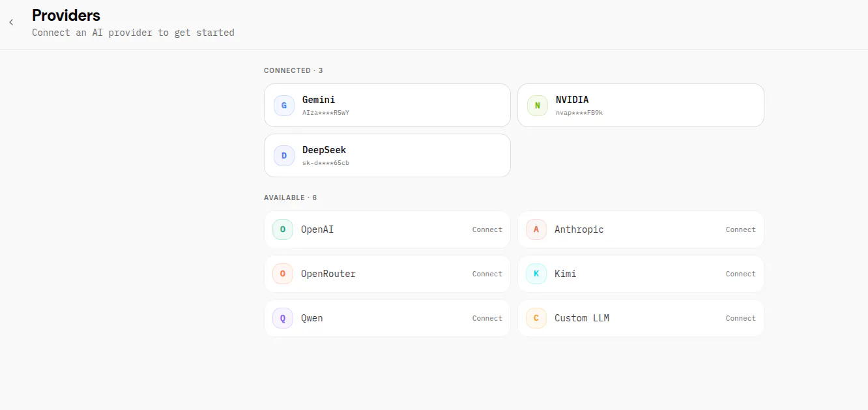Click the Qwen Q icon
The width and height of the screenshot is (868, 410).
[283, 318]
